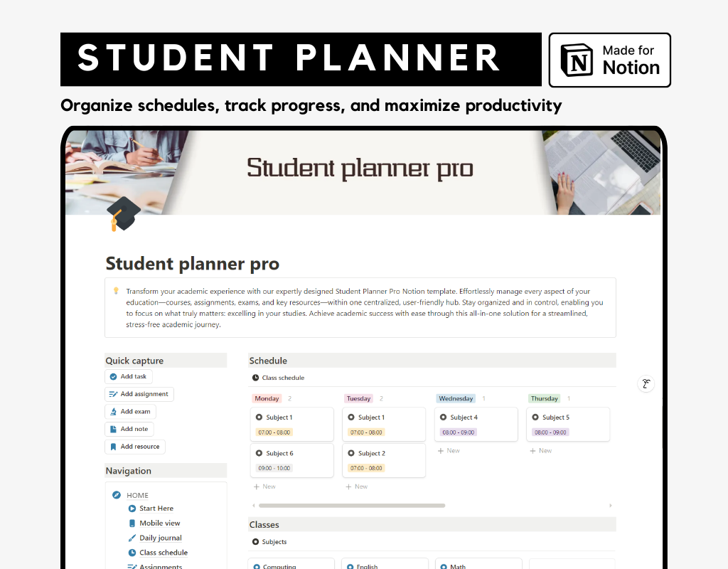Click the graduation cap page icon

point(123,213)
